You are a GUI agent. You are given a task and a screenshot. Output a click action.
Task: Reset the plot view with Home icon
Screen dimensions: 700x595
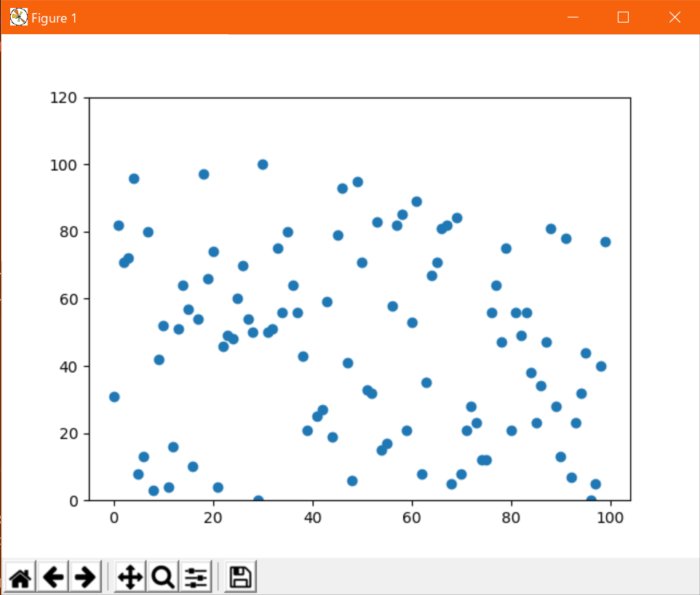(x=19, y=576)
